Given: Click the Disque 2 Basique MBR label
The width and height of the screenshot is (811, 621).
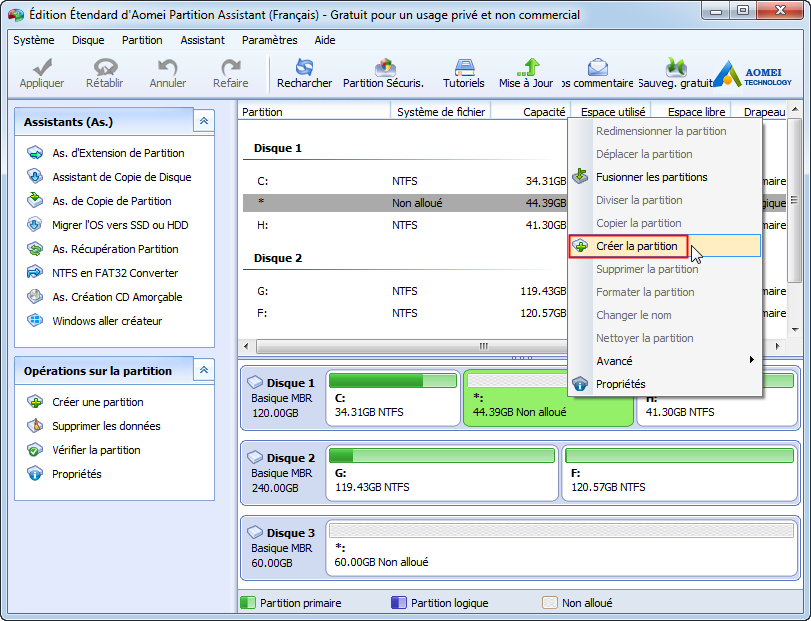Looking at the screenshot, I should (282, 473).
